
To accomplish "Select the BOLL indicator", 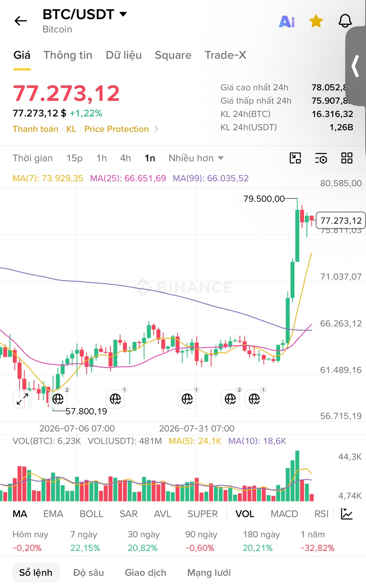I will [91, 514].
